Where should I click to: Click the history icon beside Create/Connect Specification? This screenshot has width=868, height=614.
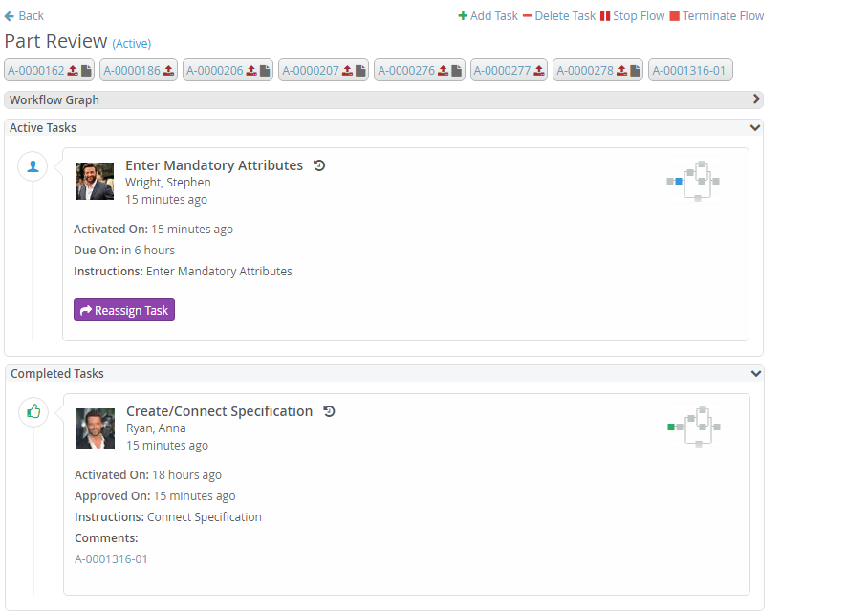(330, 411)
